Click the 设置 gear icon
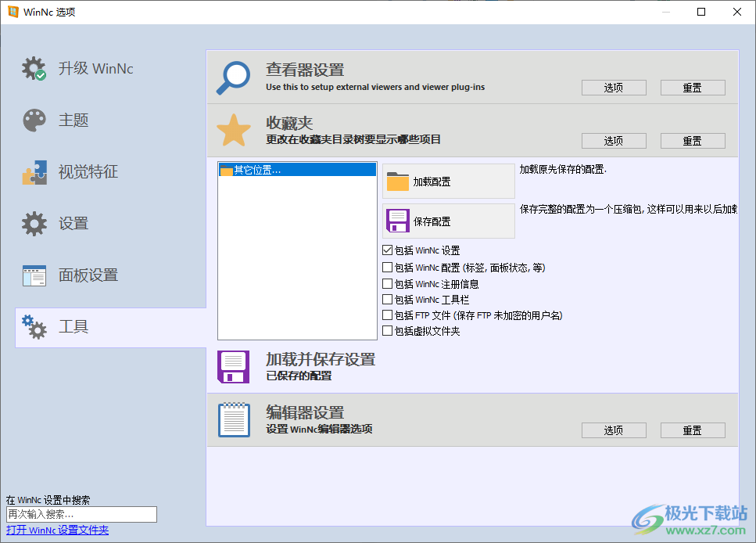The width and height of the screenshot is (756, 543). (x=34, y=224)
